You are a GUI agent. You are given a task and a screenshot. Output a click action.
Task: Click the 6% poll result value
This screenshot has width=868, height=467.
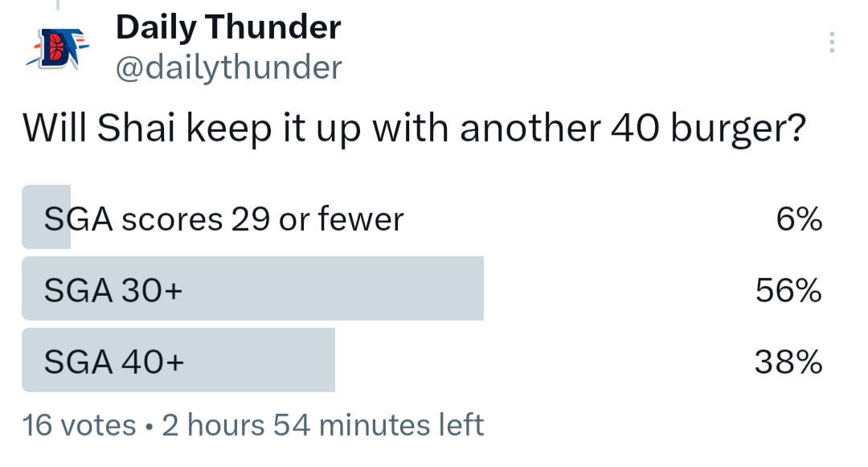[x=799, y=219]
